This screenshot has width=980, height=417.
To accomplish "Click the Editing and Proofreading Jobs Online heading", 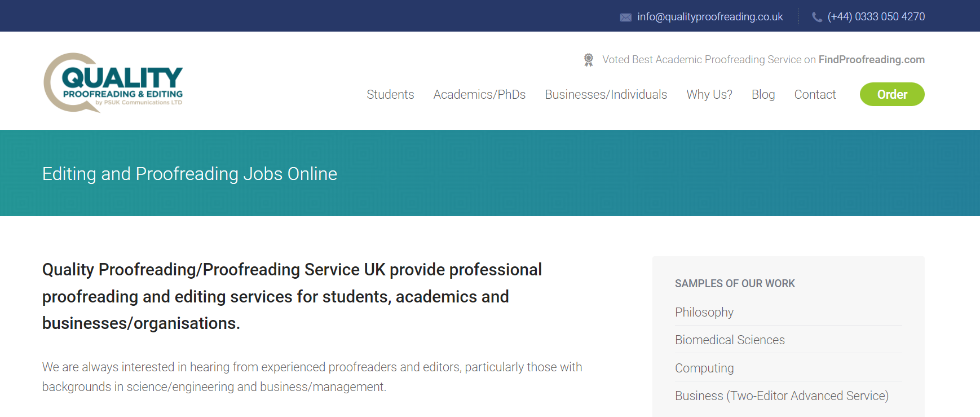I will click(x=189, y=174).
